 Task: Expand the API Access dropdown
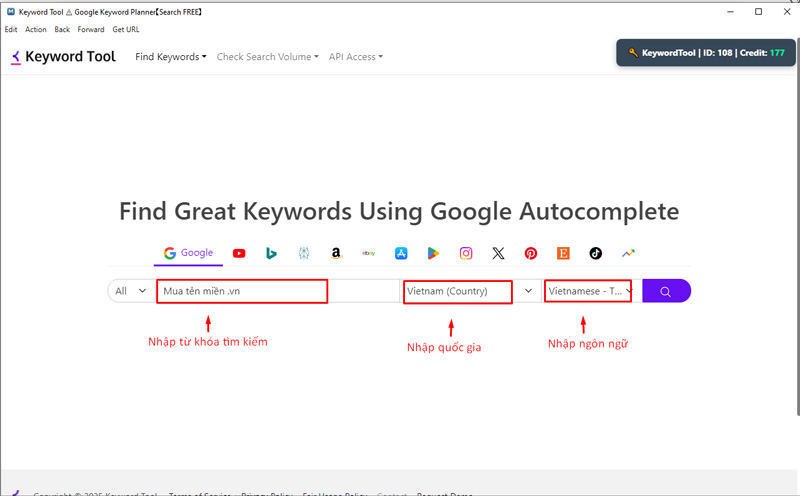pos(355,57)
